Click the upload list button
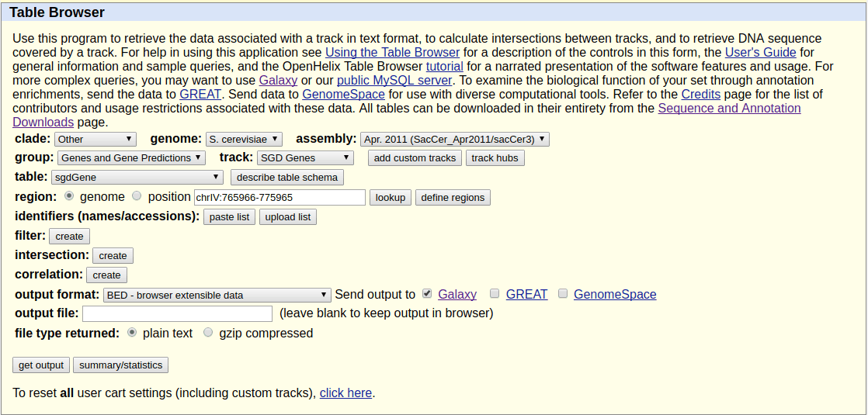The height and width of the screenshot is (415, 868). coord(287,217)
